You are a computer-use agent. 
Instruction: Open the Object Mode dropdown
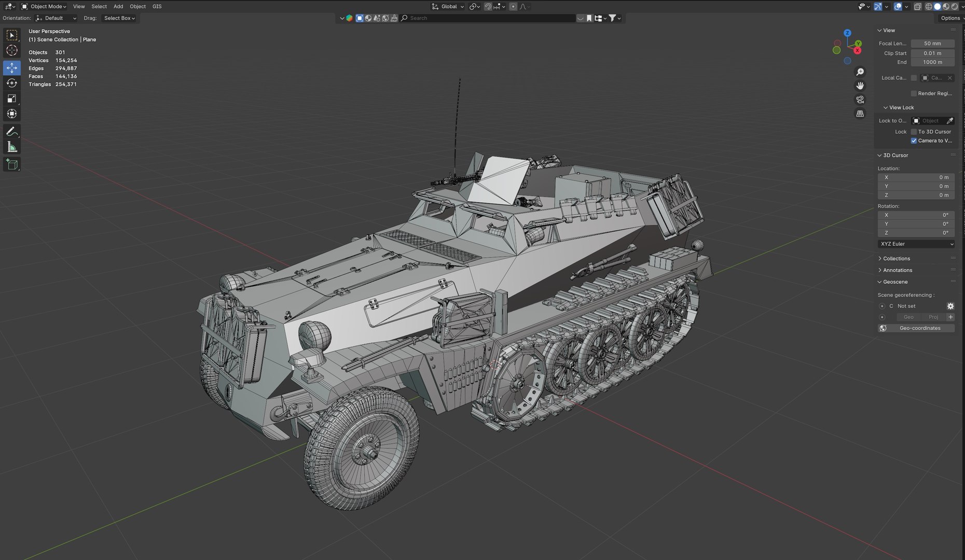[x=44, y=7]
